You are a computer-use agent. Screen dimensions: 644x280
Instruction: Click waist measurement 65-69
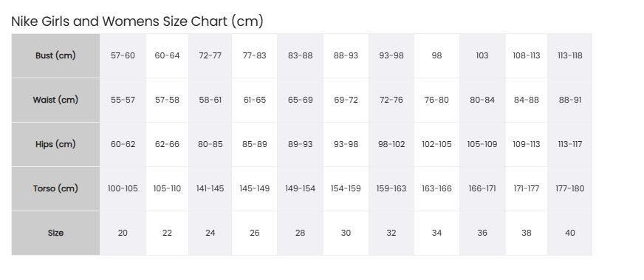point(301,100)
